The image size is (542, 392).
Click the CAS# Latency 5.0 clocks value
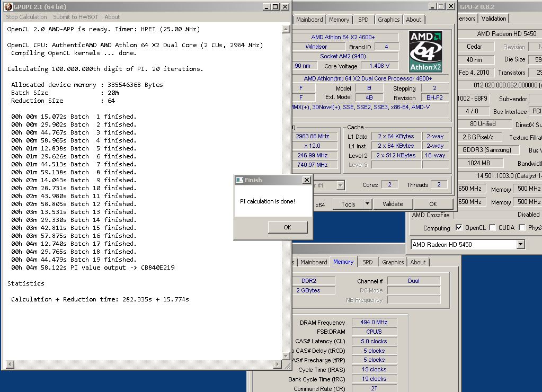point(374,341)
